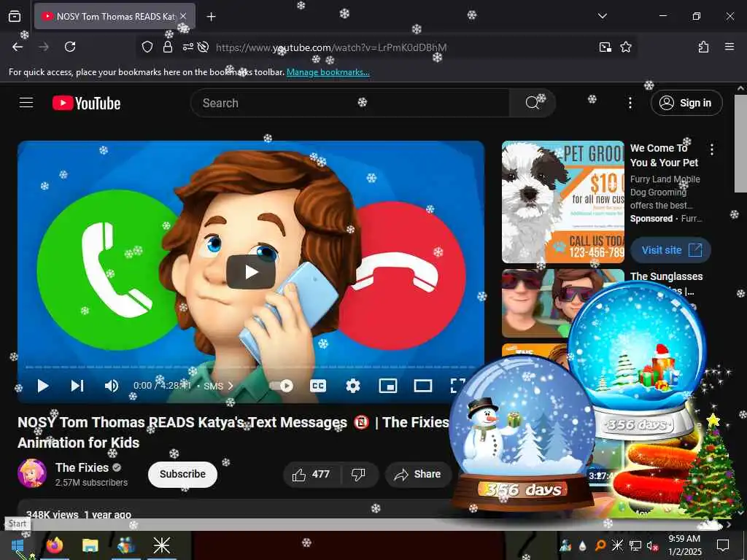
Task: Like the video with 477 likes
Action: click(x=312, y=474)
